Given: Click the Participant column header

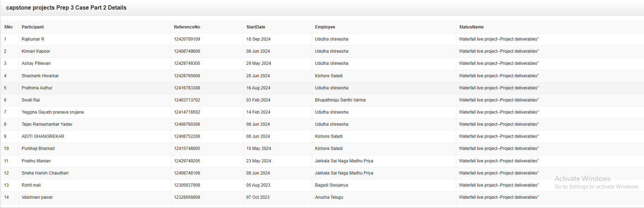Looking at the screenshot, I should click(x=33, y=27).
